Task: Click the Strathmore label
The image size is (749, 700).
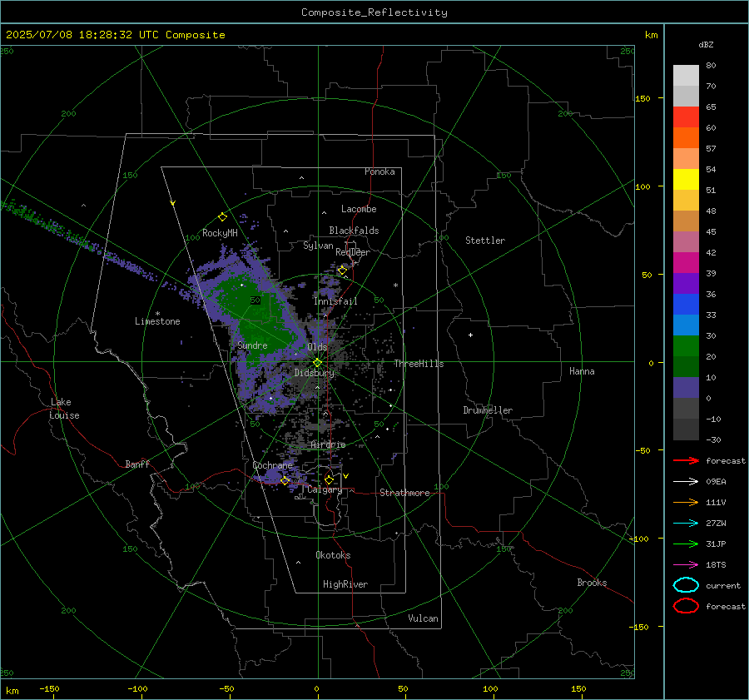Action: 404,493
